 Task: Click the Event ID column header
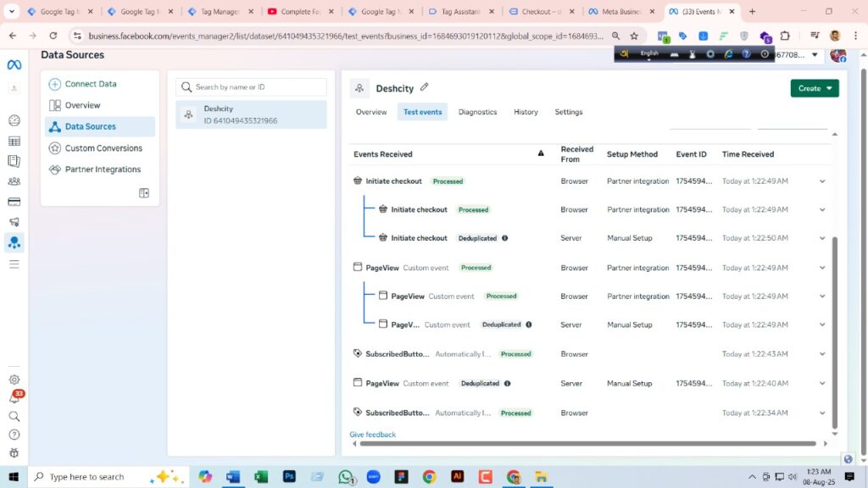[691, 154]
